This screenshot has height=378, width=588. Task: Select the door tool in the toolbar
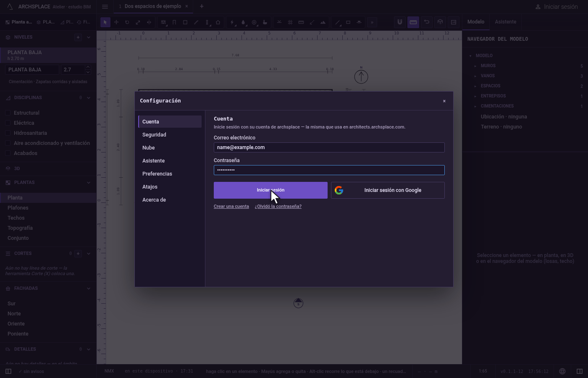(174, 22)
